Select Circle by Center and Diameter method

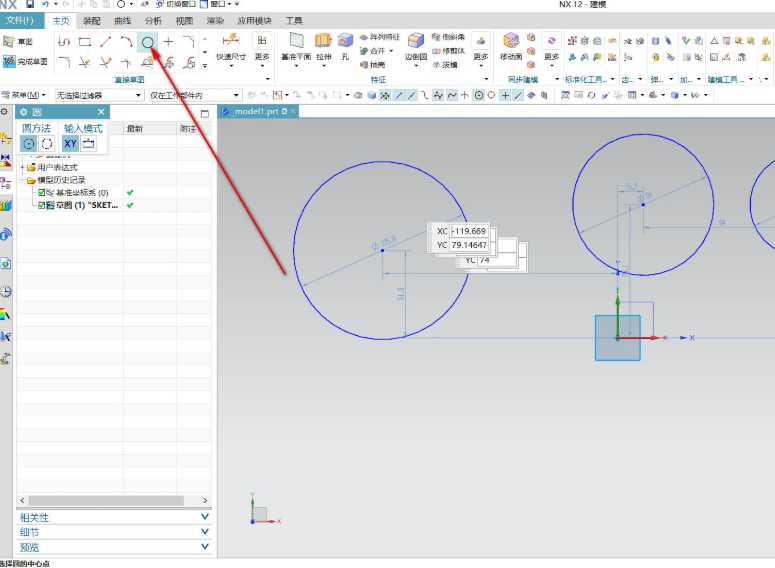tap(29, 144)
